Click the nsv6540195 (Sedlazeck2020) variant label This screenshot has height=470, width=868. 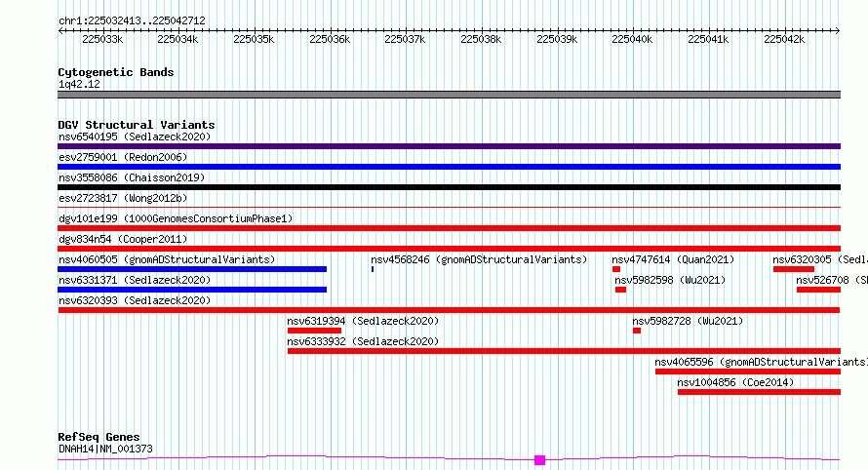135,137
